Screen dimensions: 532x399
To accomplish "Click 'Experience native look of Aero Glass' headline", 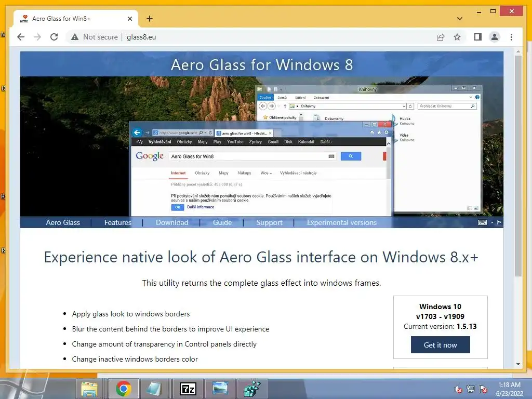I will click(261, 257).
